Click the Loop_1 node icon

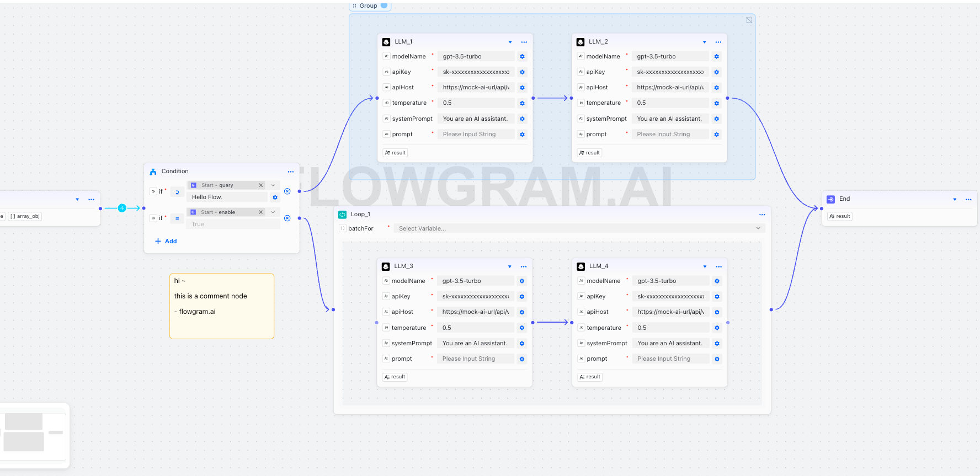[x=343, y=215]
